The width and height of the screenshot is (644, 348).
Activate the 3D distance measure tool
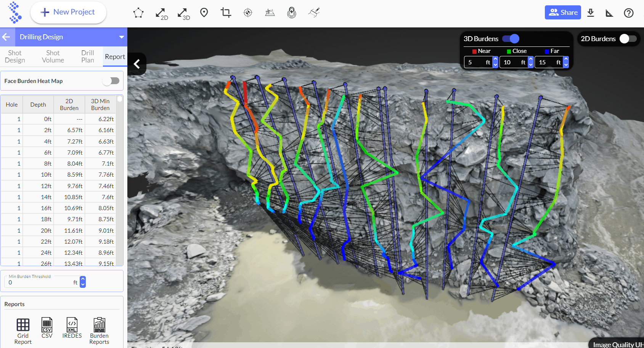pos(184,14)
